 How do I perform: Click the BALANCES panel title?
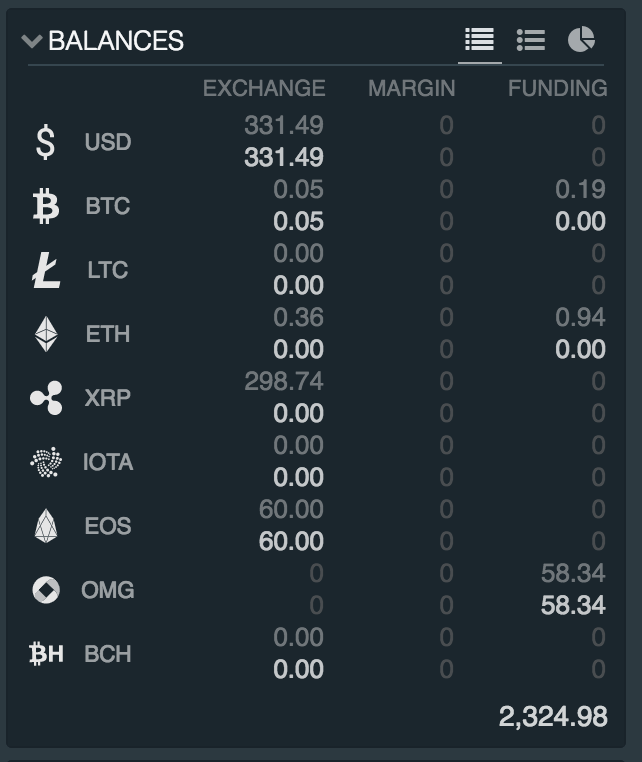[116, 41]
